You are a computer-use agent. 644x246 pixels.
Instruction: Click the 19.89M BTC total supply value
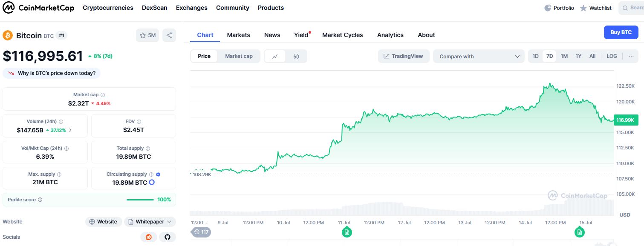pos(133,157)
